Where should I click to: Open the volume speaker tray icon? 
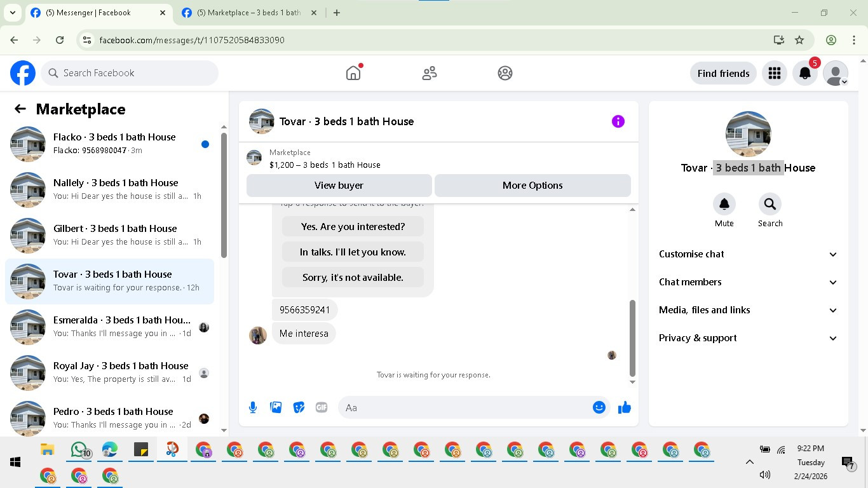[x=765, y=475]
